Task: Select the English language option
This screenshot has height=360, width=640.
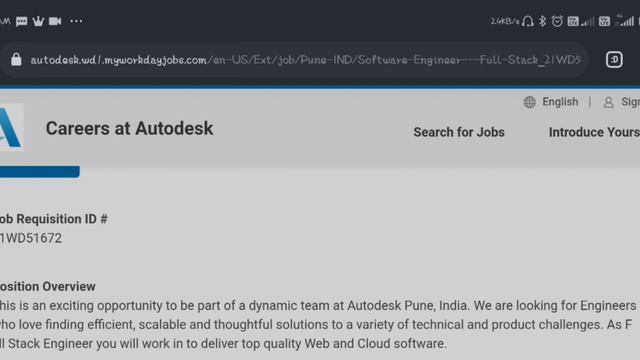Action: (560, 102)
